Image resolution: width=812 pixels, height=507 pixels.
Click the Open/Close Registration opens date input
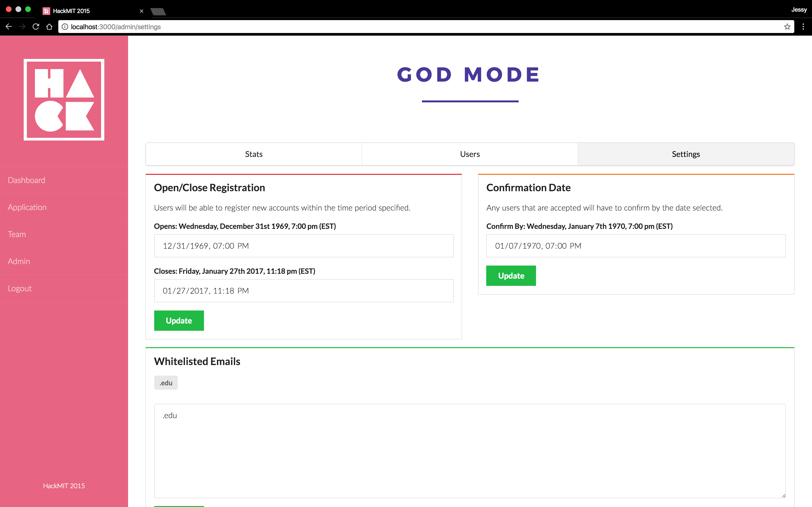coord(303,245)
